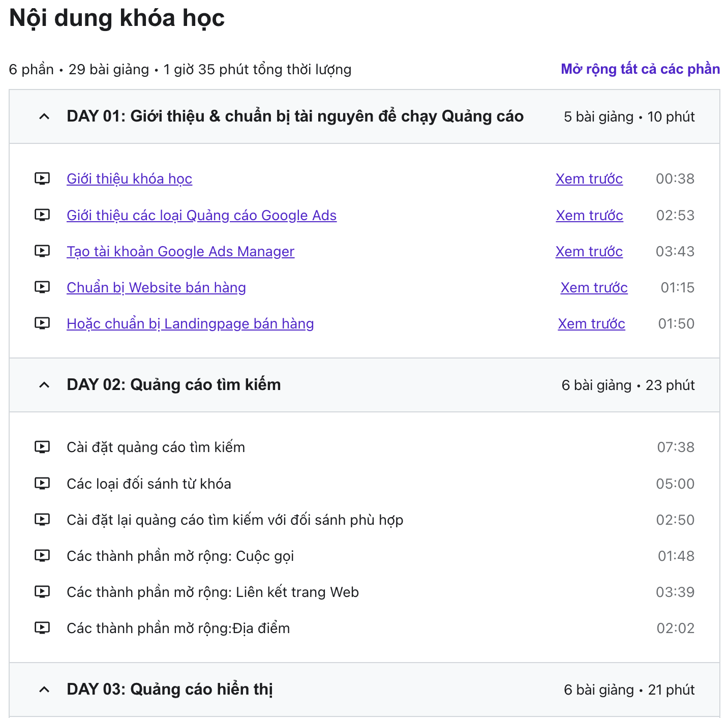Collapse the DAY 02 Quảng cáo tìm kiếm chevron
Viewport: 728px width, 718px height.
point(44,385)
